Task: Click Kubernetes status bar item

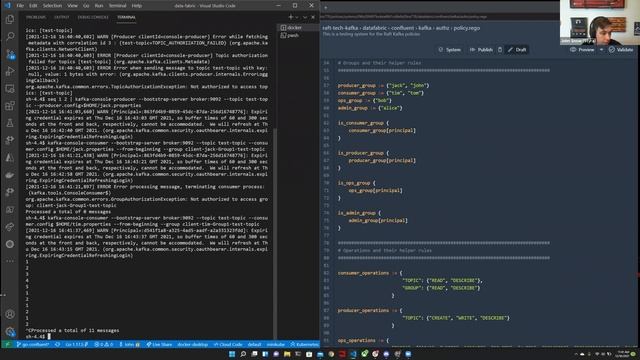Action: click(304, 344)
